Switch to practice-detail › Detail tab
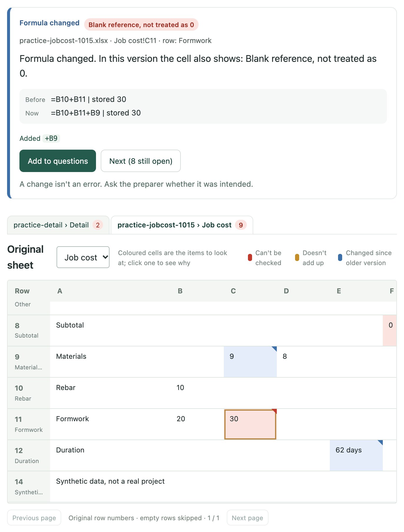Image resolution: width=404 pixels, height=532 pixels. click(58, 225)
